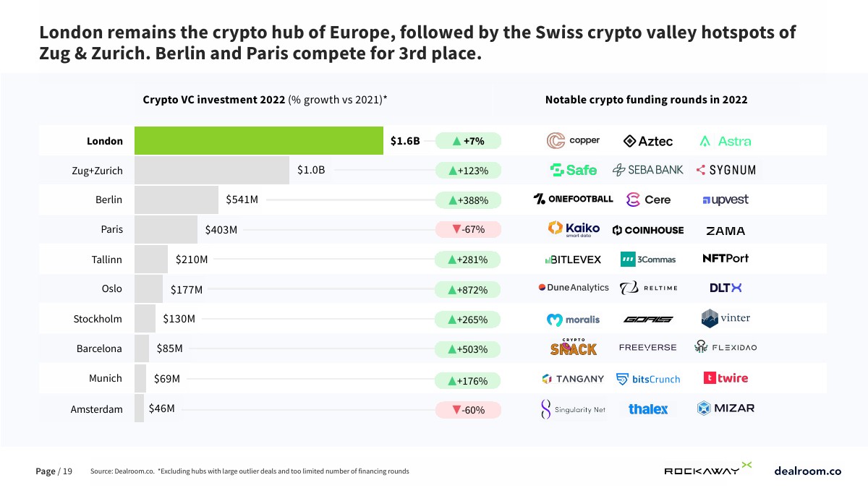This screenshot has width=868, height=488.
Task: Click the Dune Analytics logo
Action: click(x=574, y=288)
